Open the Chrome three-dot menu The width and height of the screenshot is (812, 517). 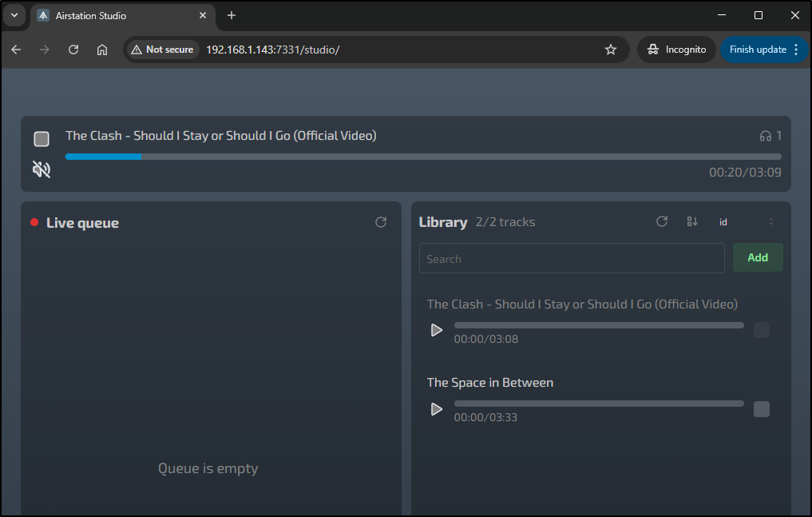tap(796, 50)
